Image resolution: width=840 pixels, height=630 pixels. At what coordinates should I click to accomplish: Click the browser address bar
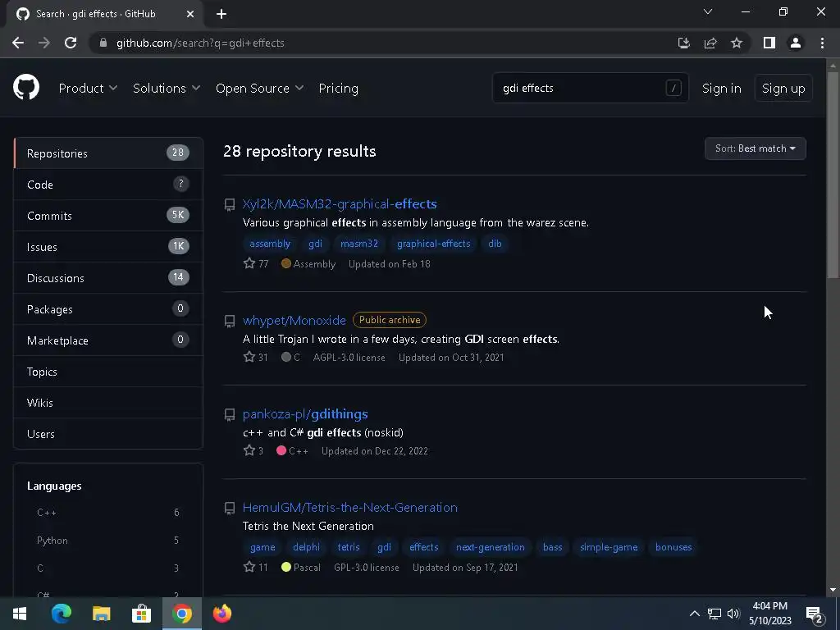tap(386, 43)
